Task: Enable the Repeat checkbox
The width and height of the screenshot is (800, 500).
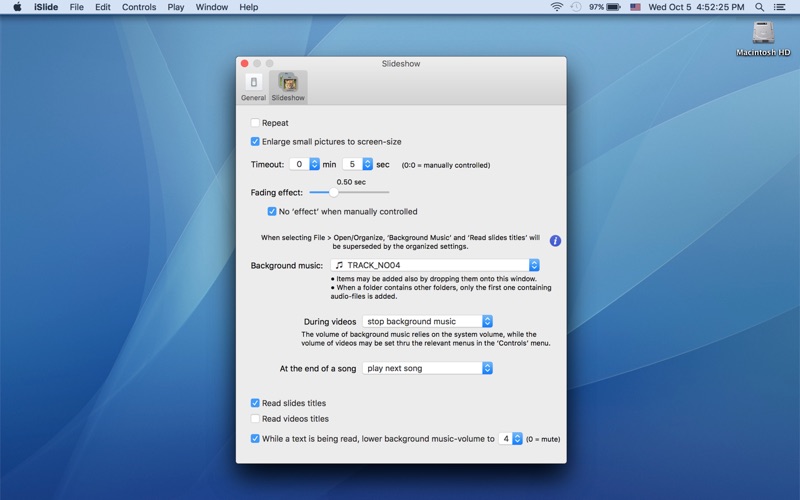Action: [x=255, y=123]
